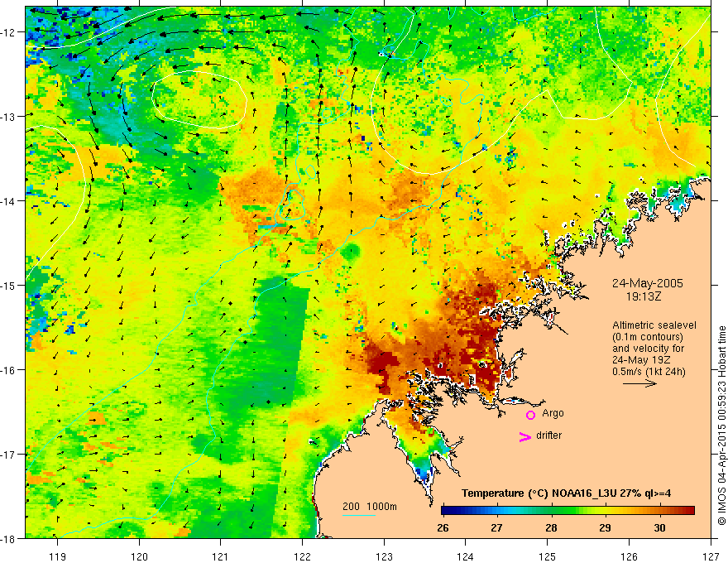Click the 'Argo' legend label

(x=553, y=413)
